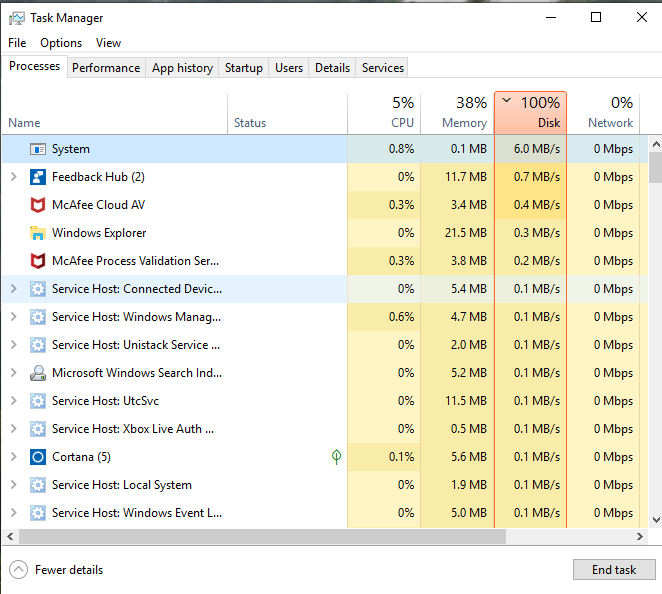The image size is (662, 594).
Task: Expand Service Host: Xbox Live Auth row
Action: [14, 429]
